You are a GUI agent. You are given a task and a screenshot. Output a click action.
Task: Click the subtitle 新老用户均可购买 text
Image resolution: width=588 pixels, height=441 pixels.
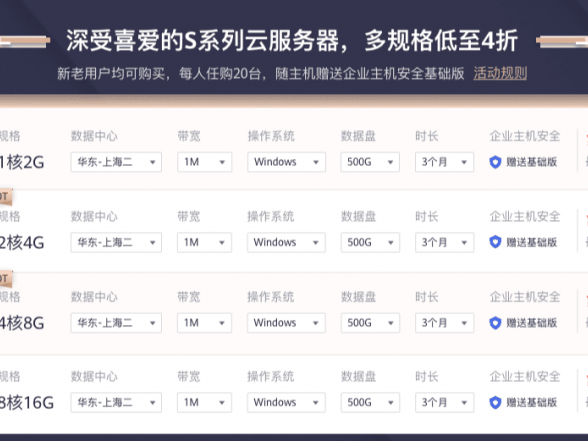pos(111,74)
